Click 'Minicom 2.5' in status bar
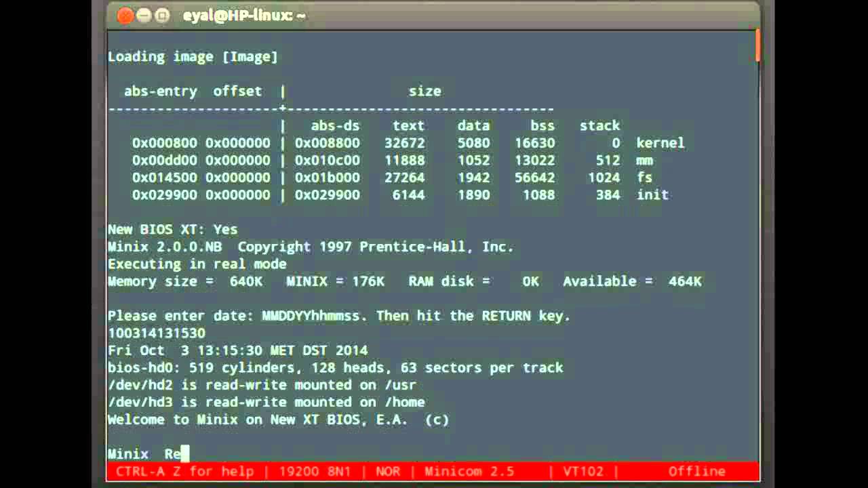The width and height of the screenshot is (868, 488). tap(469, 471)
